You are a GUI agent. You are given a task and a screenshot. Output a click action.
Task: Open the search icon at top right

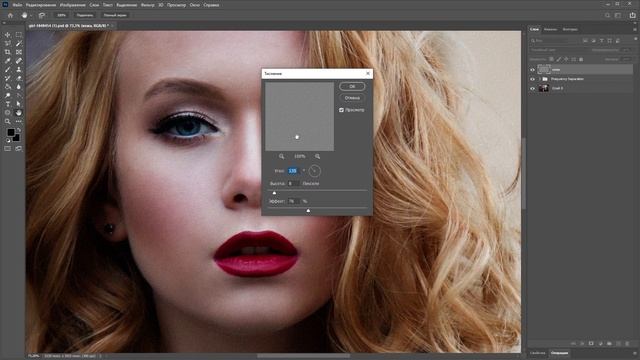607,15
